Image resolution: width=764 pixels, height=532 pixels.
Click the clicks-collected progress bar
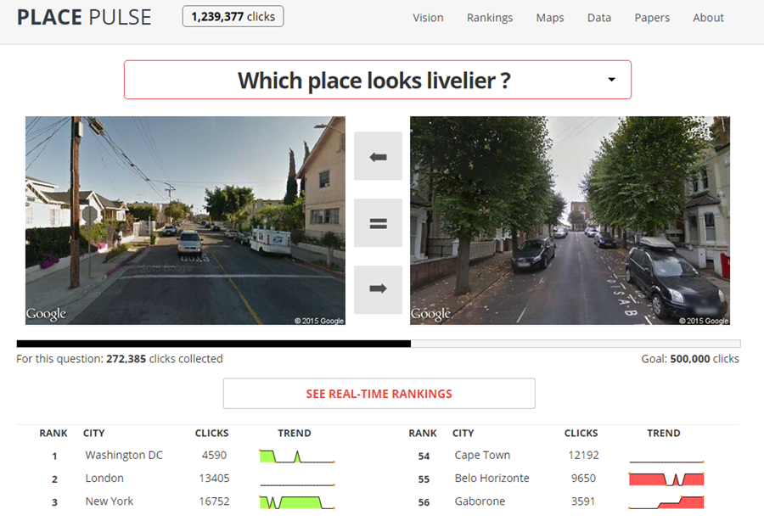click(x=379, y=344)
